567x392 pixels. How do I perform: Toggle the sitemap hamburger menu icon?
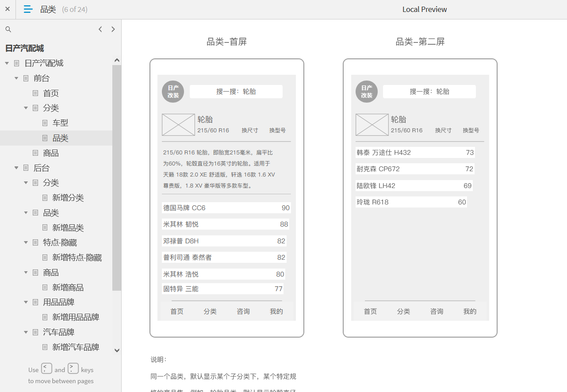point(28,9)
